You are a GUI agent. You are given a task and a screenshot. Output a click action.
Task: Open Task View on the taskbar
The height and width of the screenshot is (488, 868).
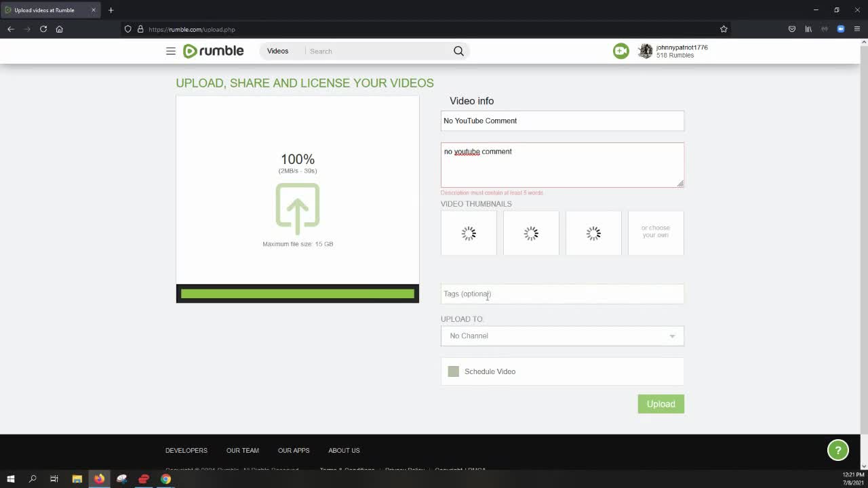point(54,479)
